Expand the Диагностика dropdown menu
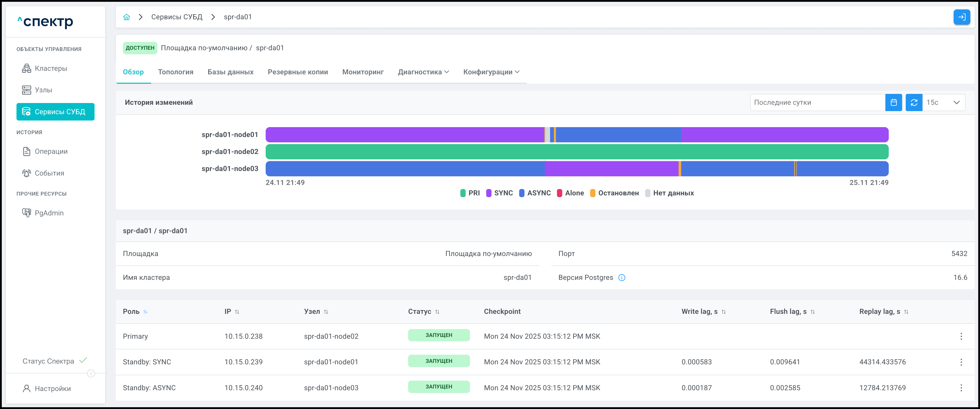Screen dimensions: 980x409 (423, 72)
